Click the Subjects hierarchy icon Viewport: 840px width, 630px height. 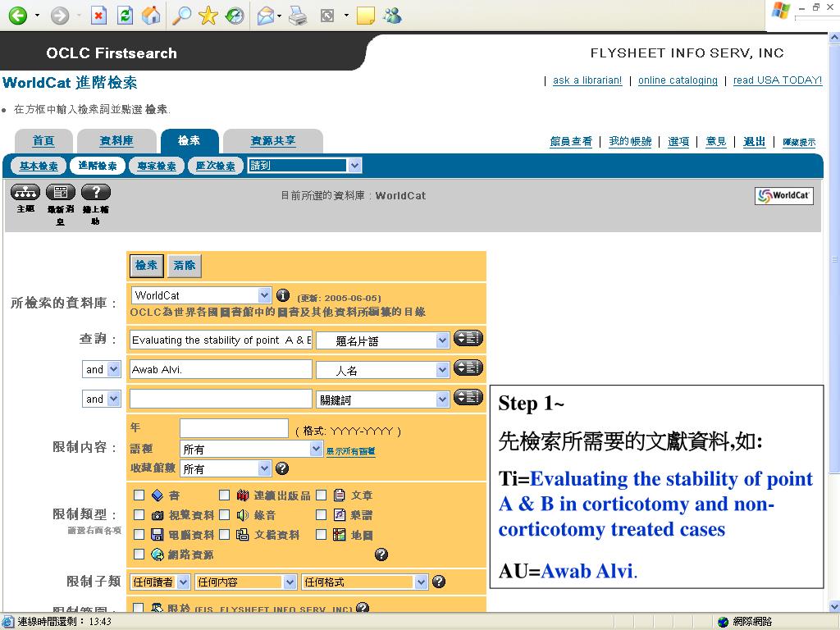(x=25, y=192)
